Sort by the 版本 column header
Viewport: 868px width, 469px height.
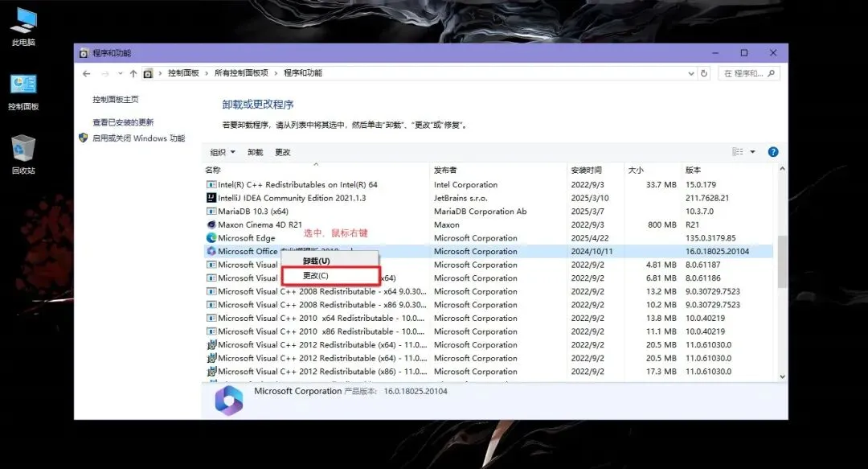coord(727,171)
